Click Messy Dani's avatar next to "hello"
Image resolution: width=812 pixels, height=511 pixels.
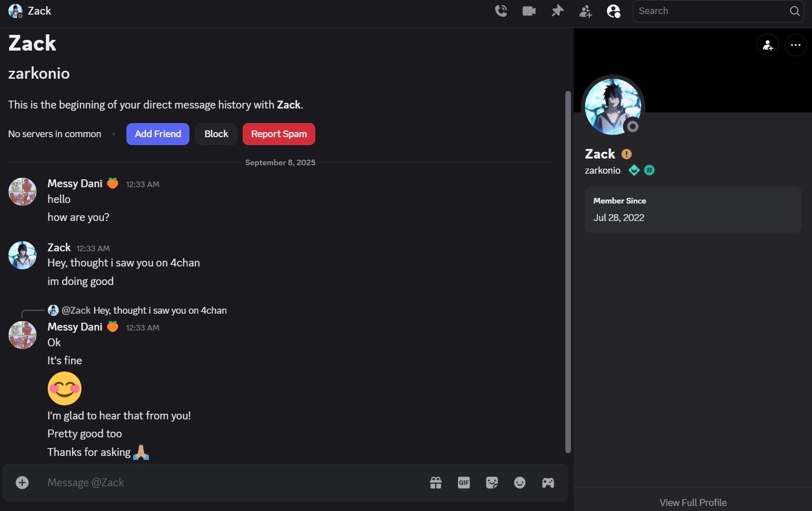[x=22, y=192]
